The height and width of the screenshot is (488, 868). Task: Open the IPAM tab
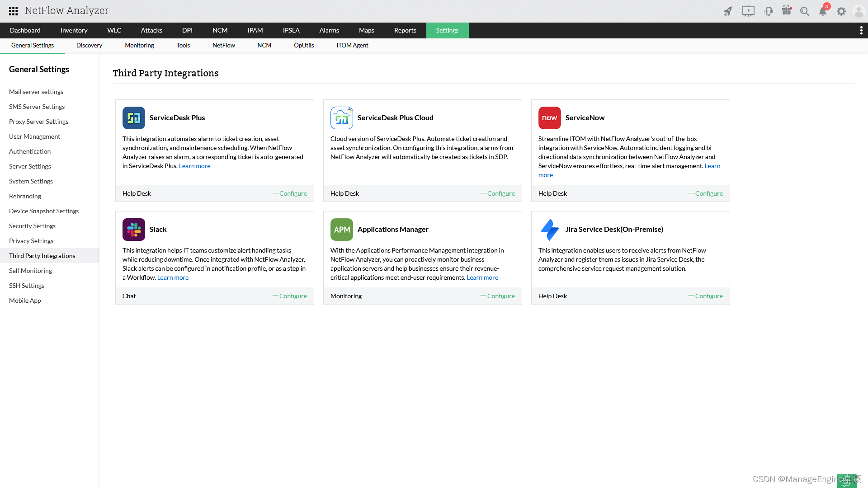tap(255, 30)
